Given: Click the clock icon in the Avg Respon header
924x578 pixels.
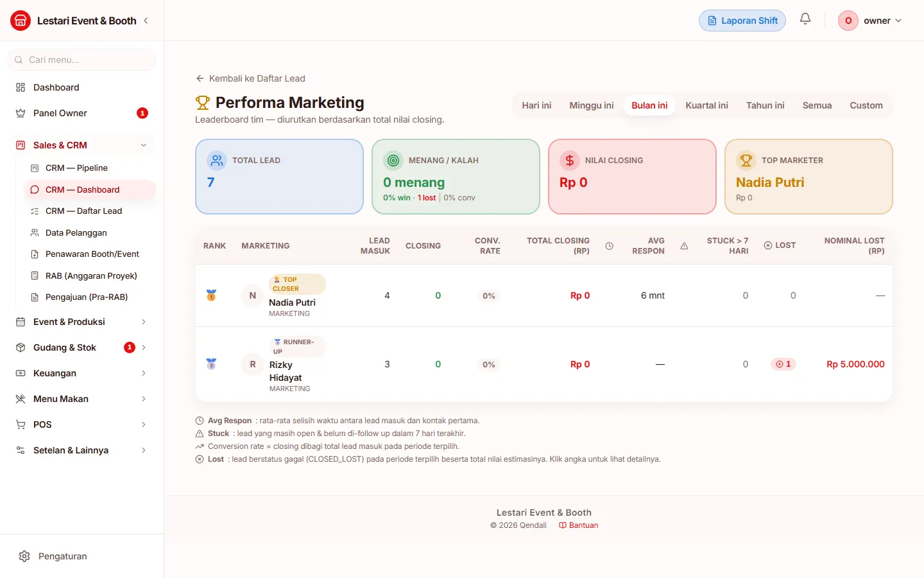Looking at the screenshot, I should [610, 246].
